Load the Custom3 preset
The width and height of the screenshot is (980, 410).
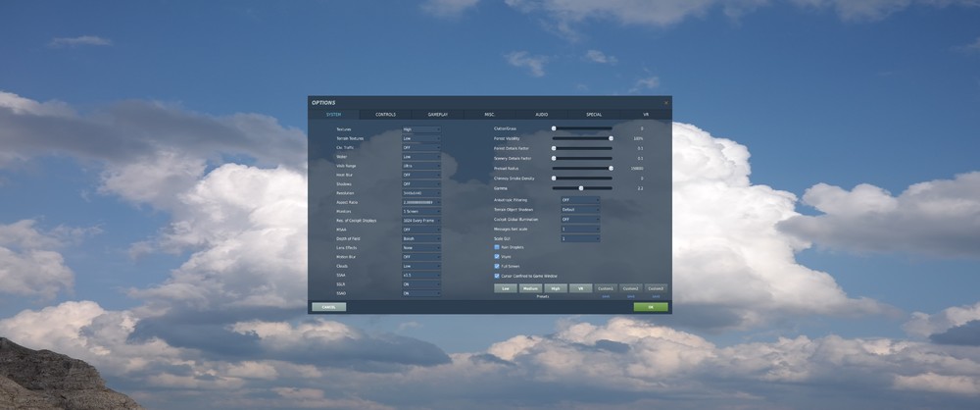[656, 288]
